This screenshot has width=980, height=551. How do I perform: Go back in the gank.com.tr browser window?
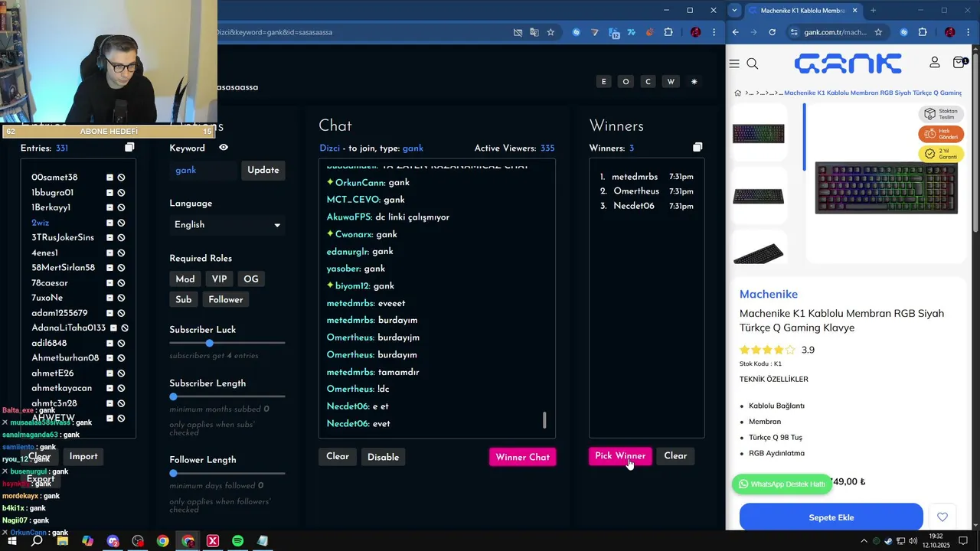736,32
